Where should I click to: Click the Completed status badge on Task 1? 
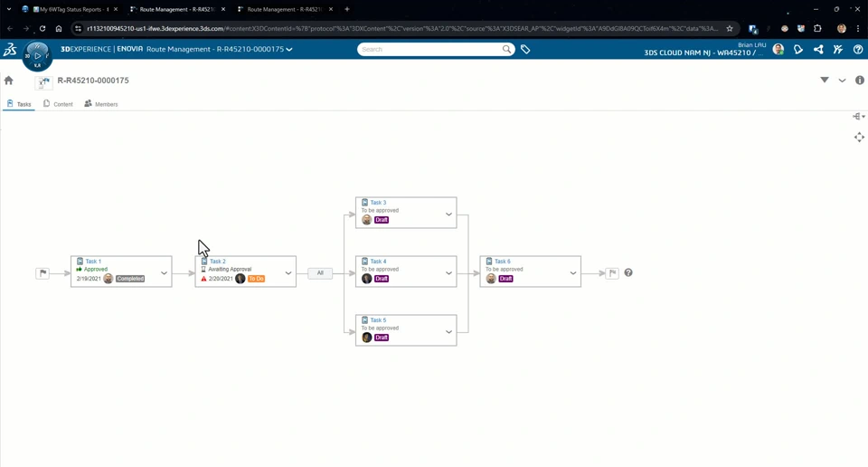point(130,279)
